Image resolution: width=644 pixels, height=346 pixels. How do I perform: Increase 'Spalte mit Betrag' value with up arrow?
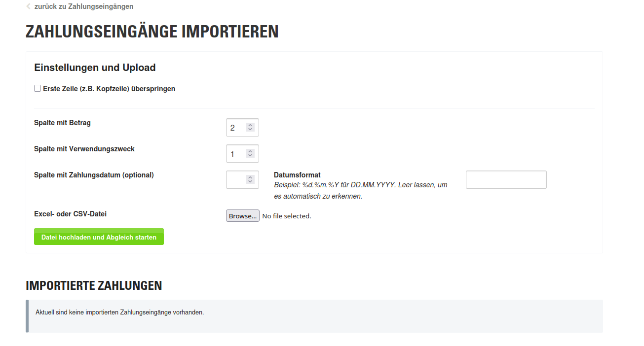click(x=250, y=125)
